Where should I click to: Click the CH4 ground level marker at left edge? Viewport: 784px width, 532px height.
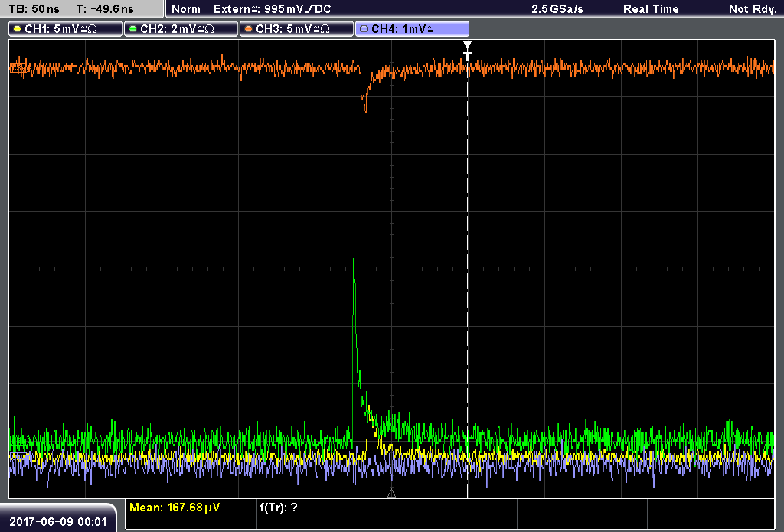[18, 456]
